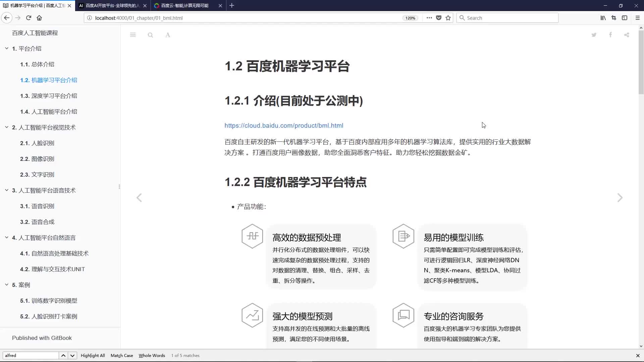644x362 pixels.
Task: Toggle Whole Words in find bar
Action: click(x=152, y=355)
